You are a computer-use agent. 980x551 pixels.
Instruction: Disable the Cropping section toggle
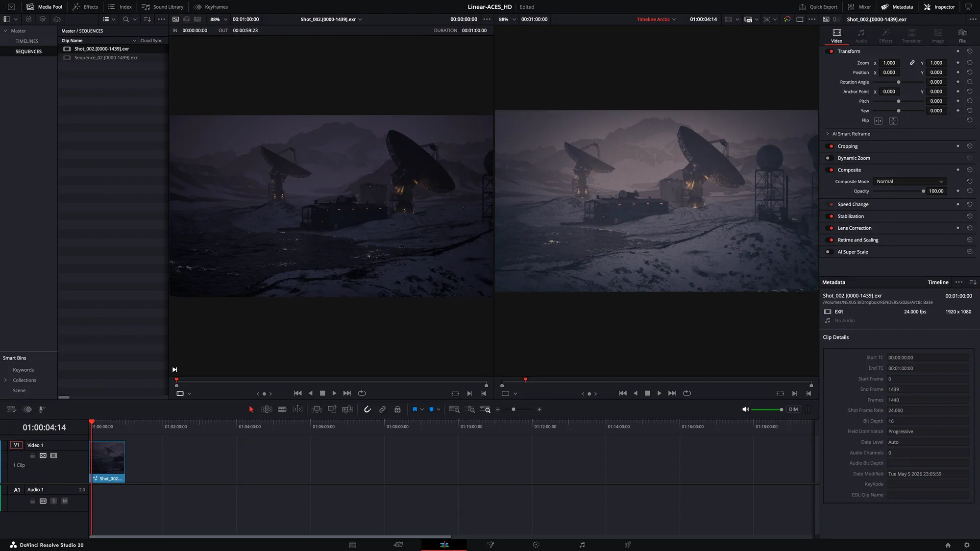830,146
